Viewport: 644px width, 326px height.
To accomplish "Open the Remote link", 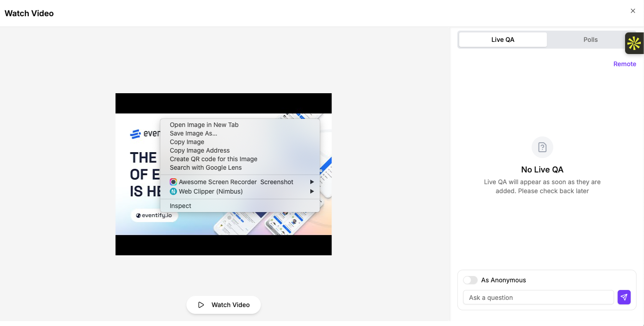I will pyautogui.click(x=625, y=64).
